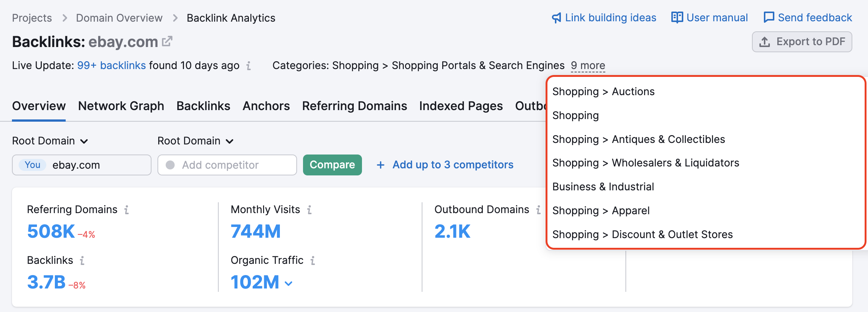This screenshot has height=312, width=868.
Task: Click the Organic Traffic info icon
Action: [x=313, y=260]
